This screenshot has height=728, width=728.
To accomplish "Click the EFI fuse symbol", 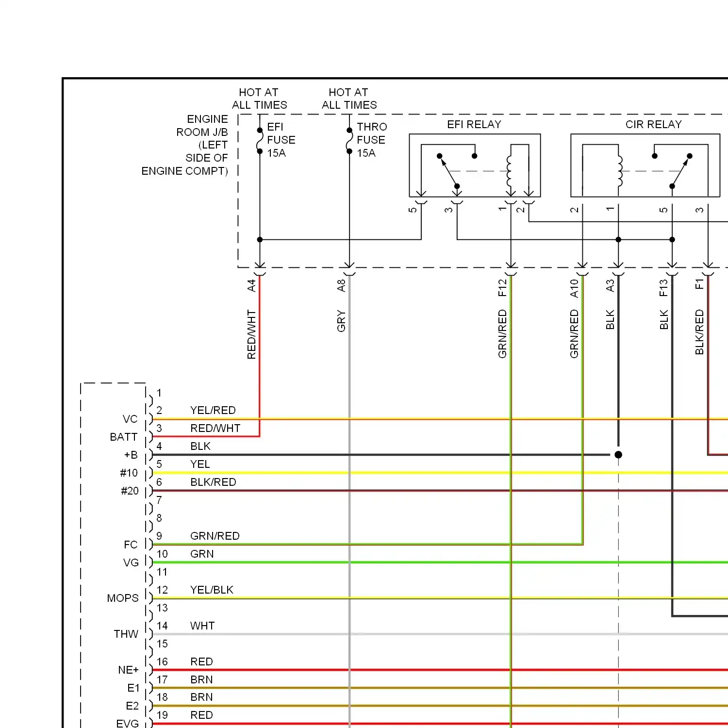I will pyautogui.click(x=260, y=141).
